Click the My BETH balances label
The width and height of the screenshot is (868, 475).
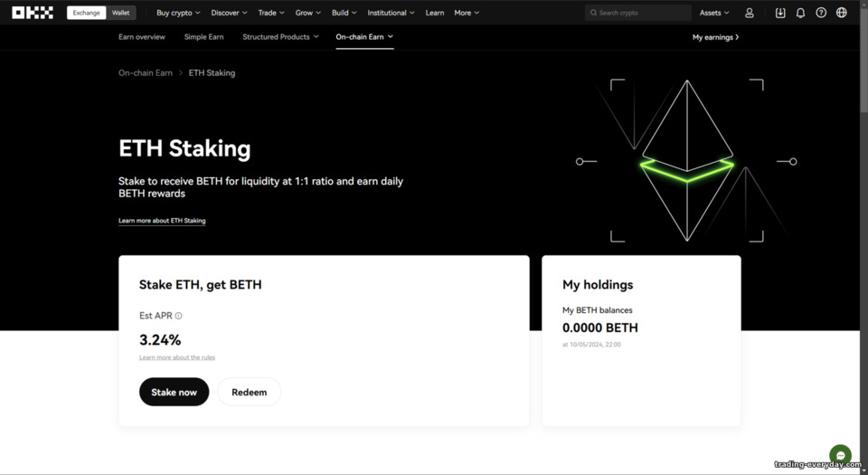(598, 310)
